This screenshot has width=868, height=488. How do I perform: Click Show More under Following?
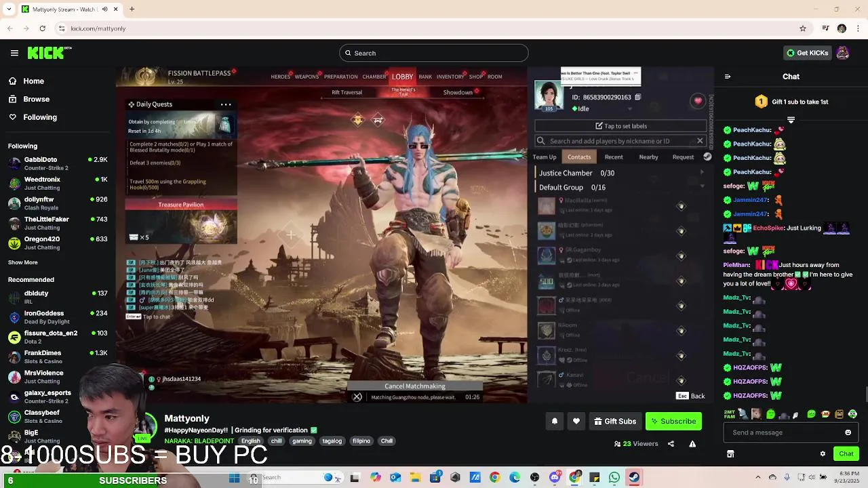[x=23, y=262]
